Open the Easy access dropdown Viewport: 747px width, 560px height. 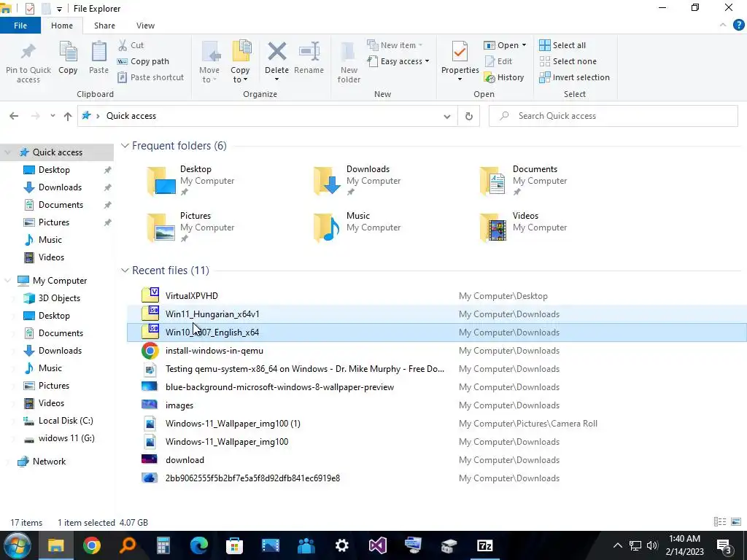tap(398, 61)
